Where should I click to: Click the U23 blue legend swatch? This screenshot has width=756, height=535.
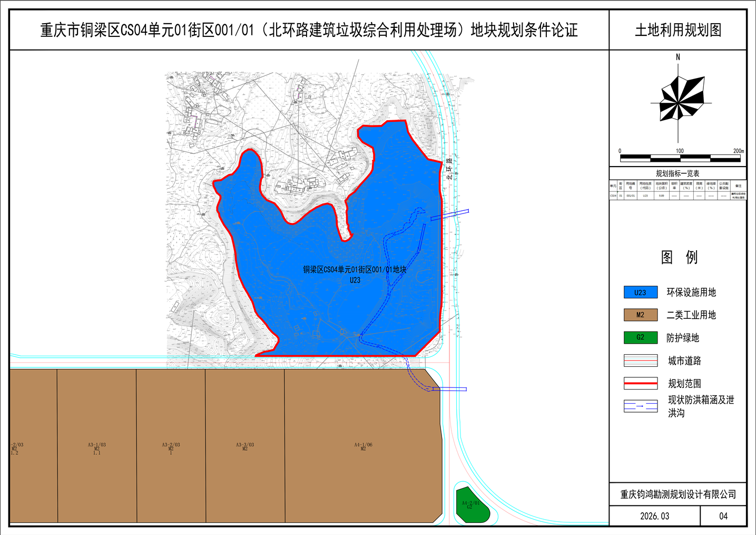pos(640,293)
